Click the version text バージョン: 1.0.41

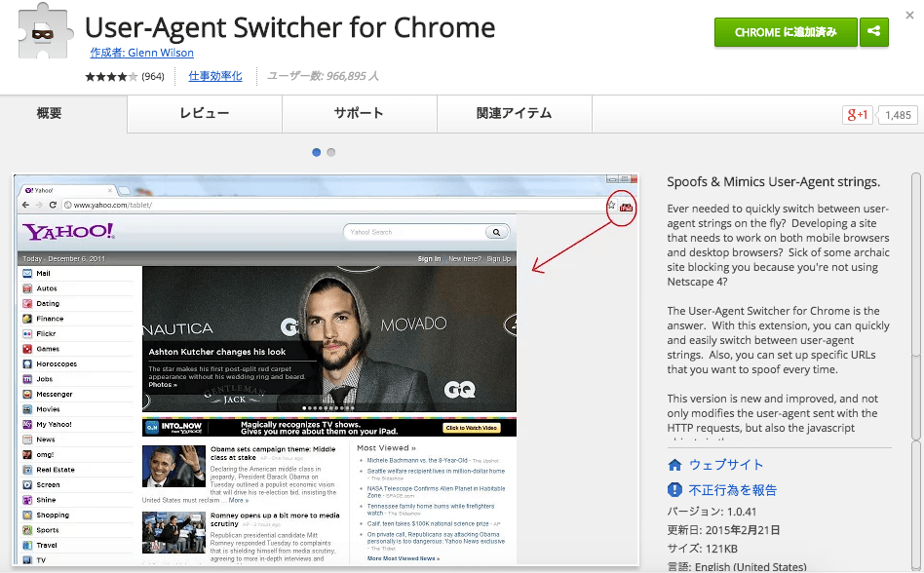point(712,512)
